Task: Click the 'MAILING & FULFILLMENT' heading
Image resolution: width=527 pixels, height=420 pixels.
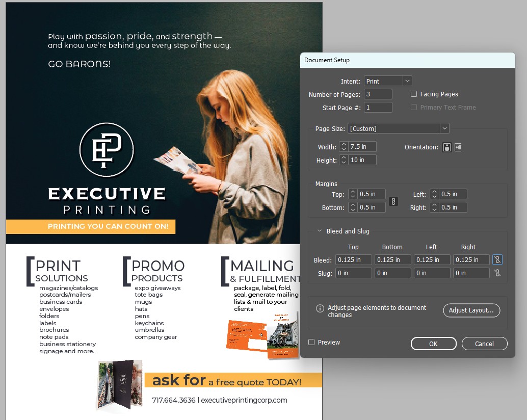Action: [260, 271]
